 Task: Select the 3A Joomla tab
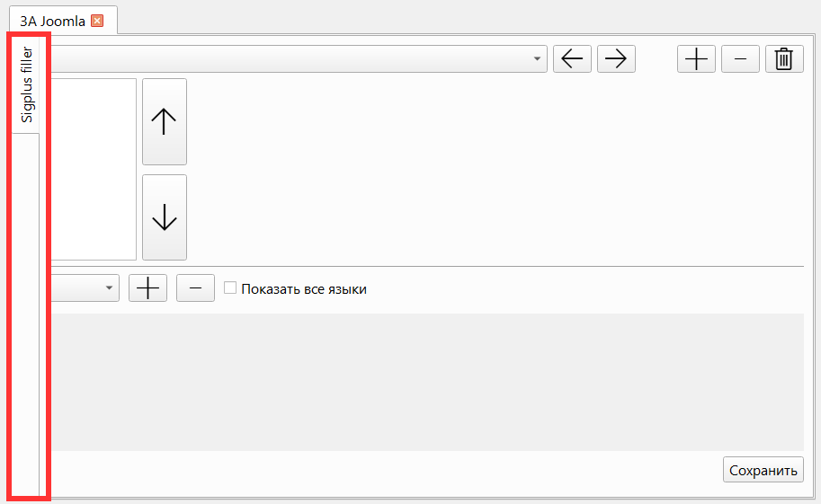point(52,21)
